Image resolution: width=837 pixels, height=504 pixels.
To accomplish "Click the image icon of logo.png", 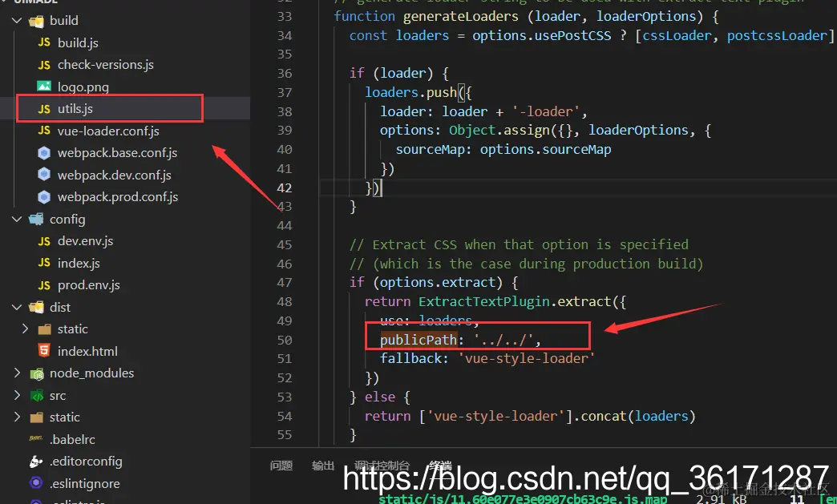I will click(x=44, y=86).
